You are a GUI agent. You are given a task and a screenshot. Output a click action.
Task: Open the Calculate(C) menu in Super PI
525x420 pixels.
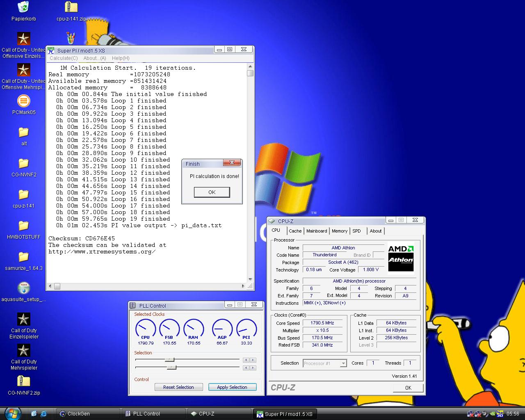64,58
